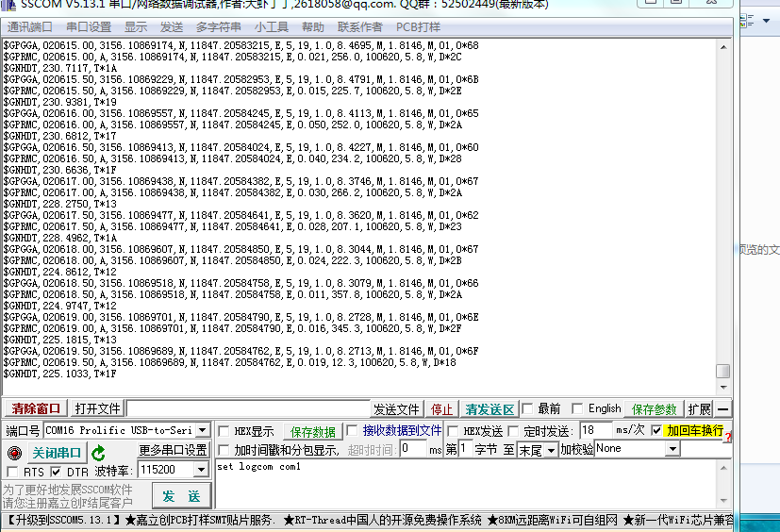
Task: Open the PCB打样 menu
Action: [x=419, y=26]
